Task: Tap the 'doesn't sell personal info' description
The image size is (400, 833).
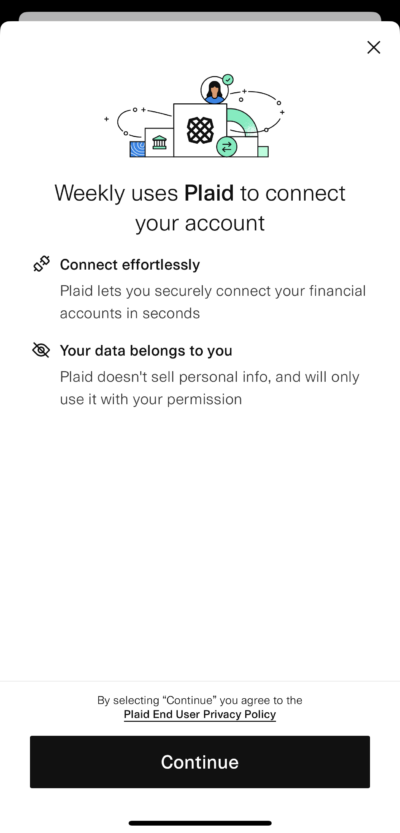Action: 209,388
